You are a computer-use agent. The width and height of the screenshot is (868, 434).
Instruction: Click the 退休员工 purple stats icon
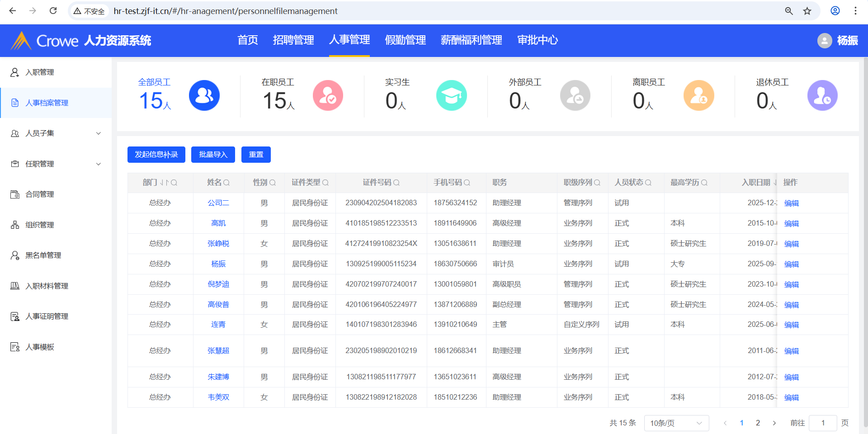[x=822, y=95]
